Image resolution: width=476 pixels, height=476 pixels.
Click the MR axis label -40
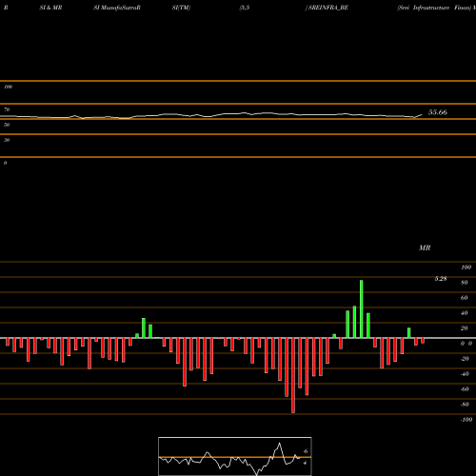click(465, 374)
